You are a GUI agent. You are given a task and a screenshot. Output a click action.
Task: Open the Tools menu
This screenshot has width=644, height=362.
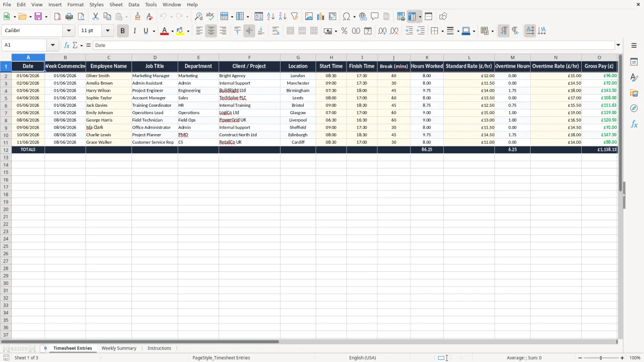151,4
